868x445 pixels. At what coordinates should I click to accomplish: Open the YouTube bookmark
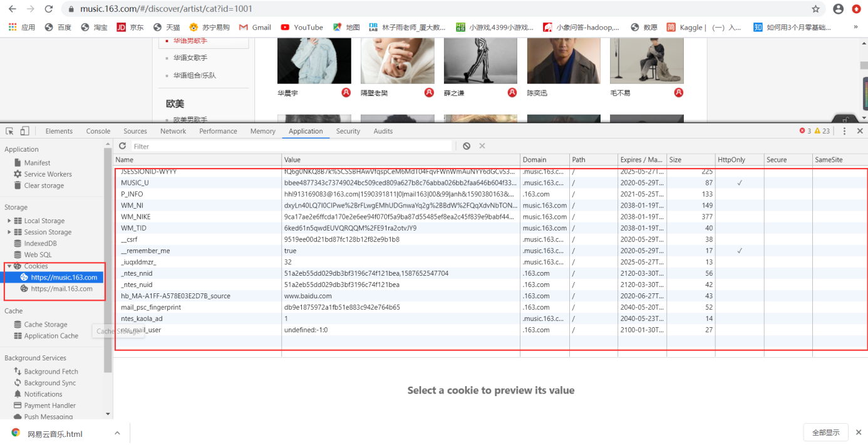tap(302, 27)
